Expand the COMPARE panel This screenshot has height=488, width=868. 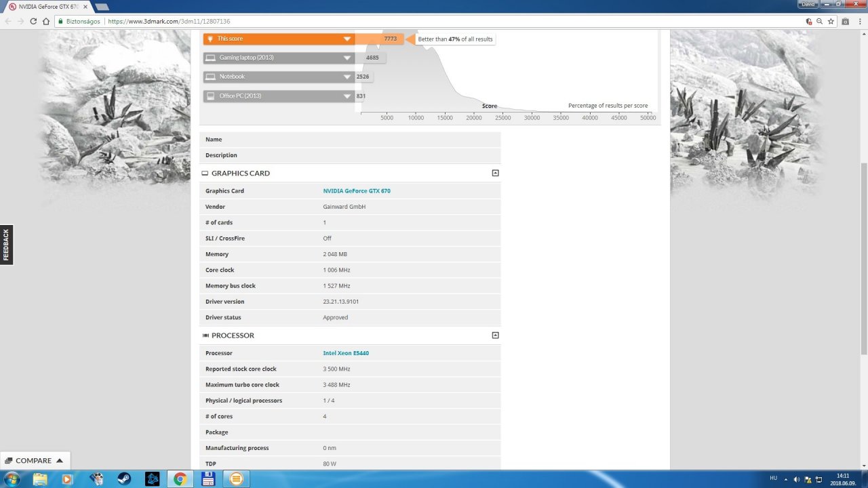(x=34, y=460)
